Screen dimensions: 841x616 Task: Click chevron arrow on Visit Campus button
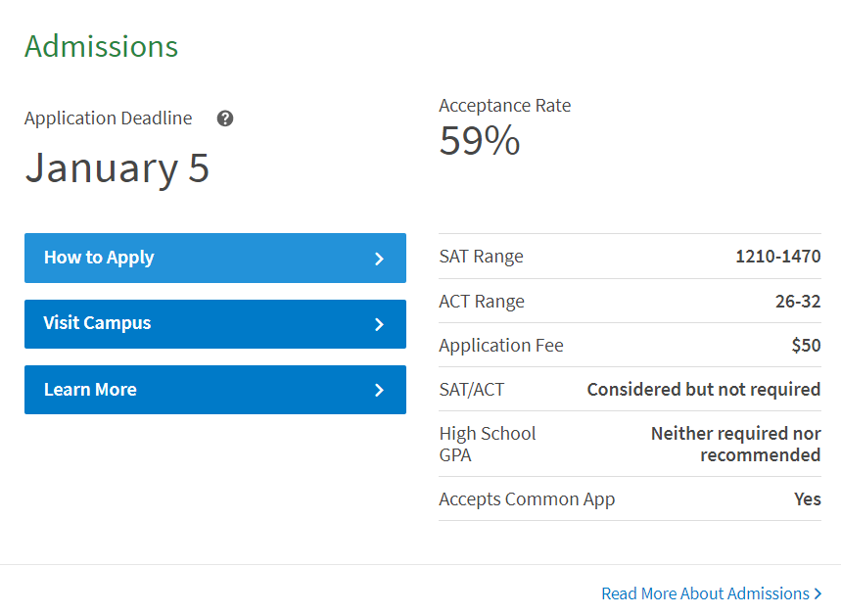380,324
